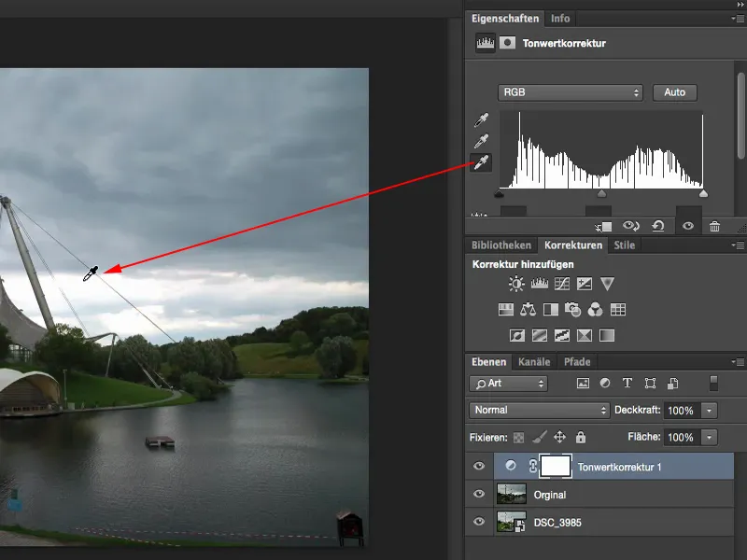The image size is (747, 560).
Task: Open the Deckkraft slider arrow
Action: click(709, 411)
